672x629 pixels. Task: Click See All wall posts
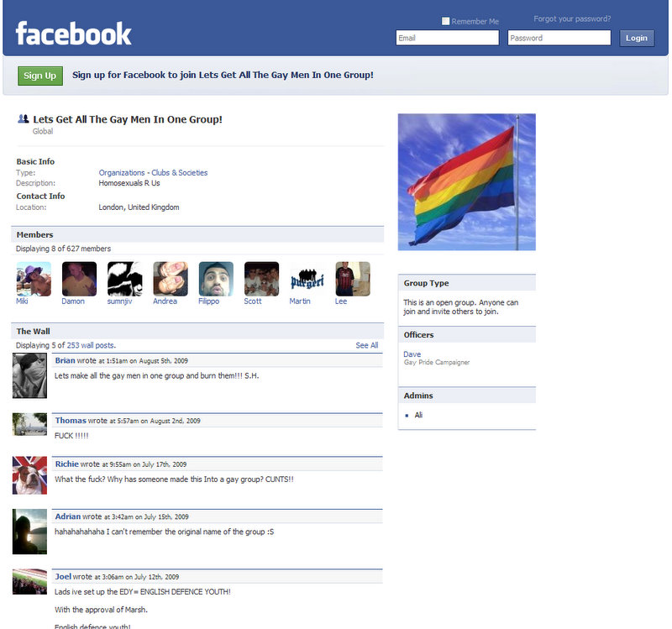(367, 345)
